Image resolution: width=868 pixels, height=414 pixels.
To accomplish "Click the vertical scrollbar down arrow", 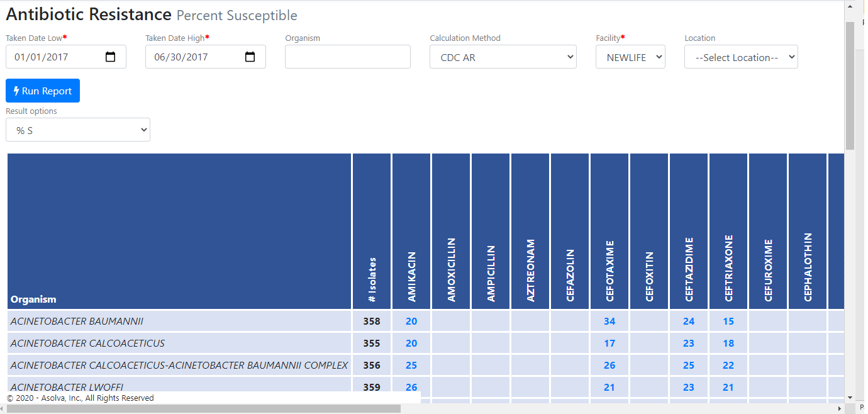I will 850,398.
